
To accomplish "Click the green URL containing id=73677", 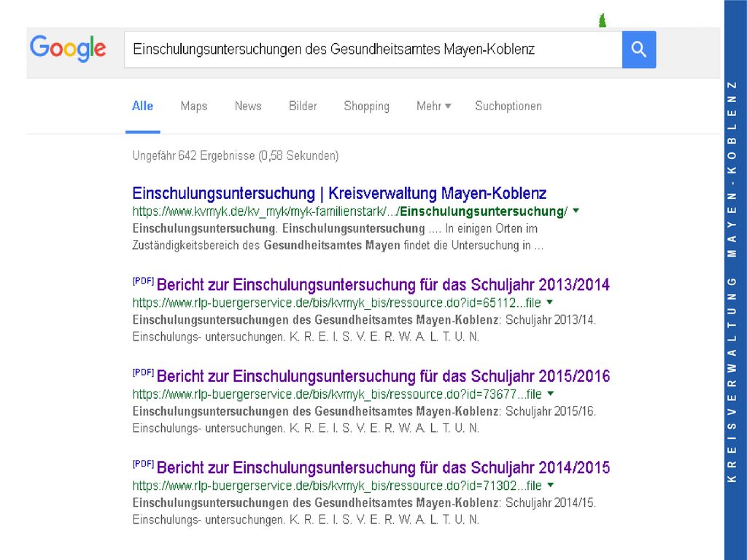I will (337, 394).
